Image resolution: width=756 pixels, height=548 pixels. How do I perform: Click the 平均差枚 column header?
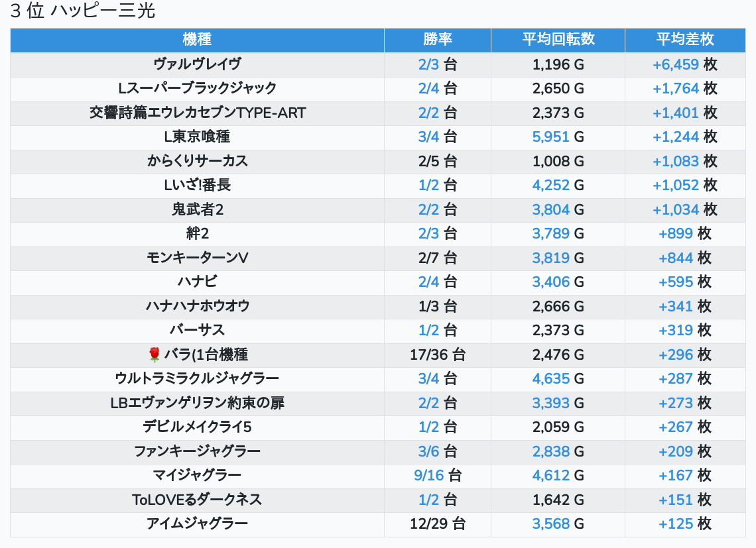pyautogui.click(x=685, y=40)
